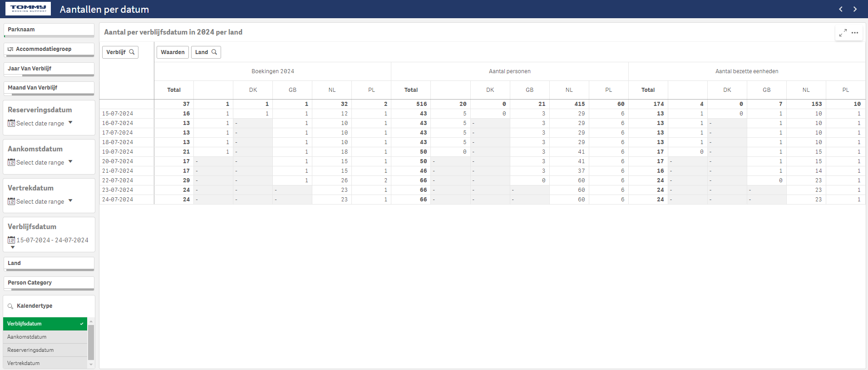Click the NL column under Boekingen 2024
This screenshot has height=370, width=868.
332,90
